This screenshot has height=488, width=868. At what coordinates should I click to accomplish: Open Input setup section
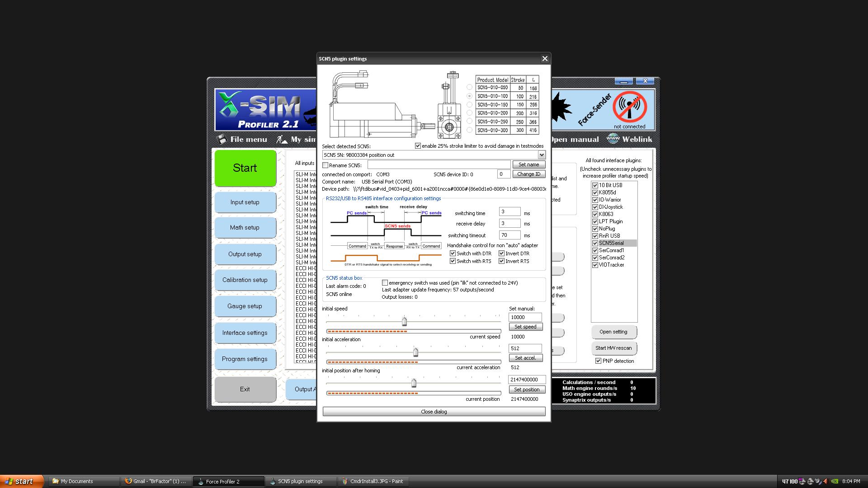pyautogui.click(x=245, y=202)
